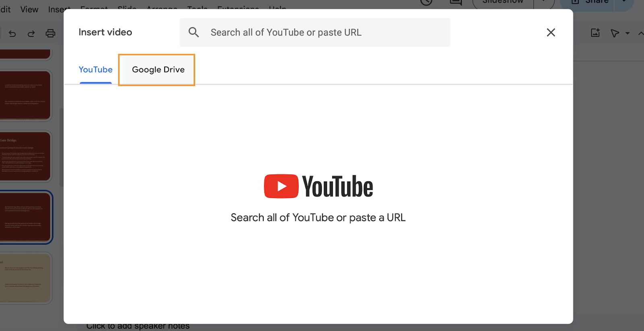Click the insert image icon at right toolbar
Viewport: 644px width, 331px height.
pyautogui.click(x=595, y=33)
